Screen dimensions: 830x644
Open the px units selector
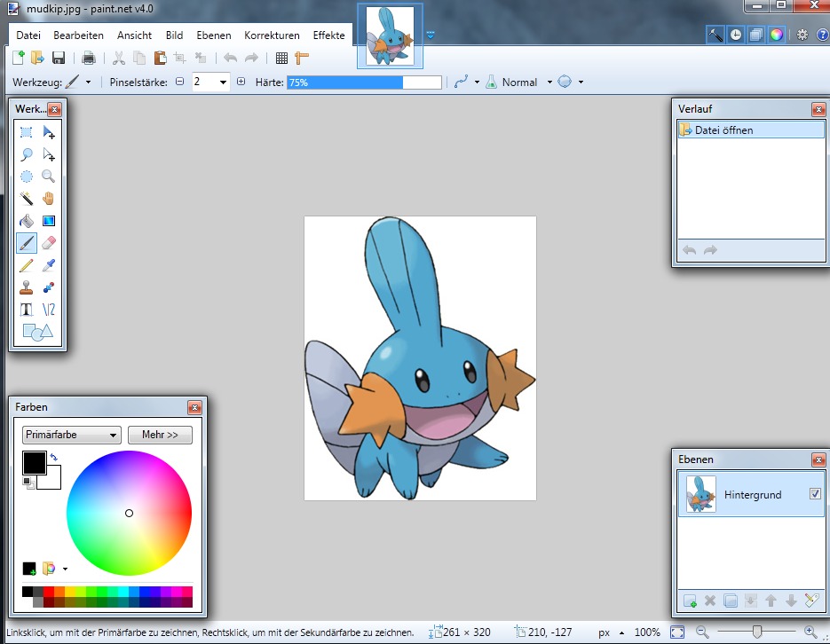click(611, 632)
